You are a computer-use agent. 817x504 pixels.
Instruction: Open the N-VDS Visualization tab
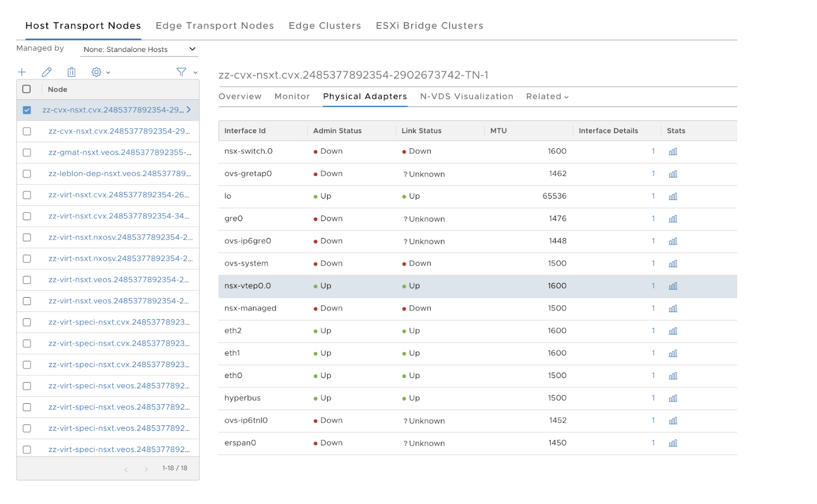tap(466, 97)
